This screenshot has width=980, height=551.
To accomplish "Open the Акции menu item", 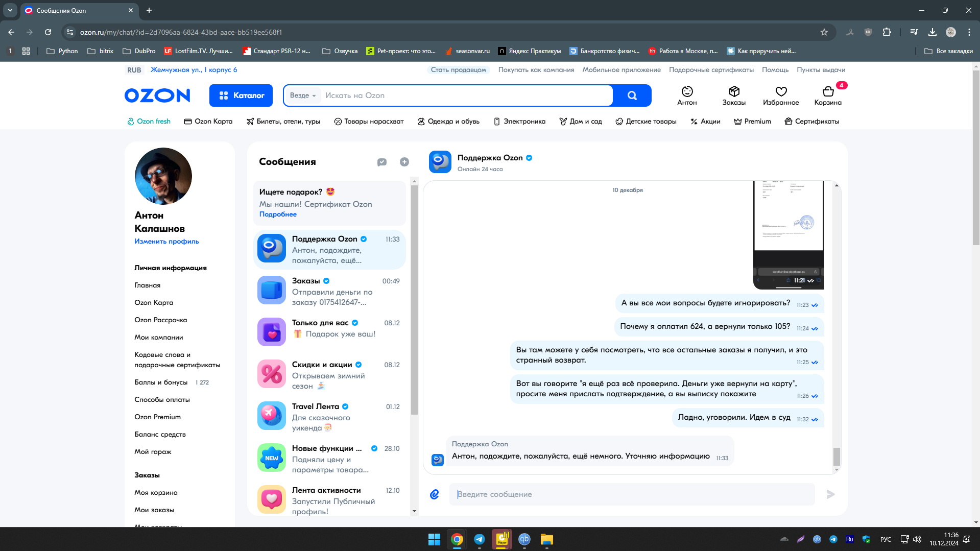I will point(705,122).
